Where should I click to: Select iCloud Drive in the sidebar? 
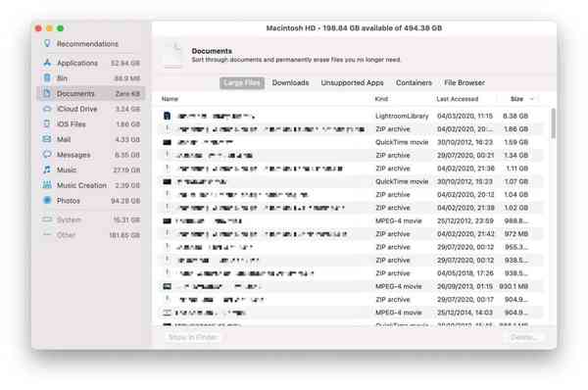pyautogui.click(x=91, y=109)
